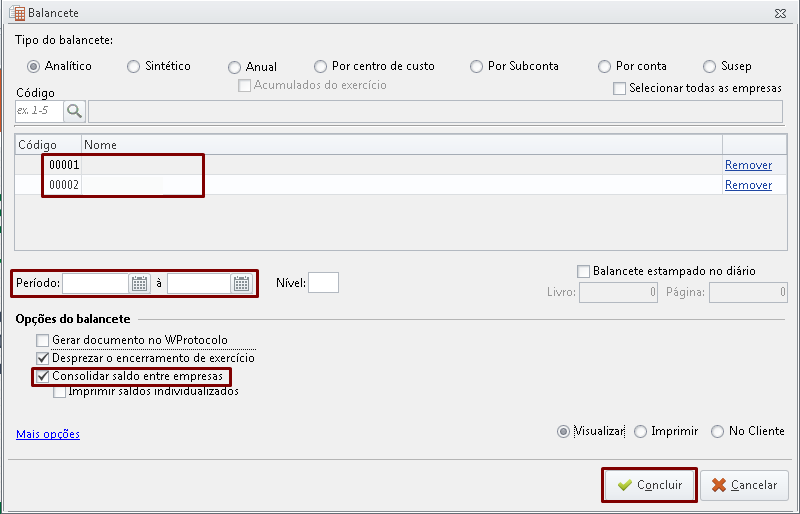Screen dimensions: 800x514
Task: Click the Balancete window title icon
Action: [17, 13]
